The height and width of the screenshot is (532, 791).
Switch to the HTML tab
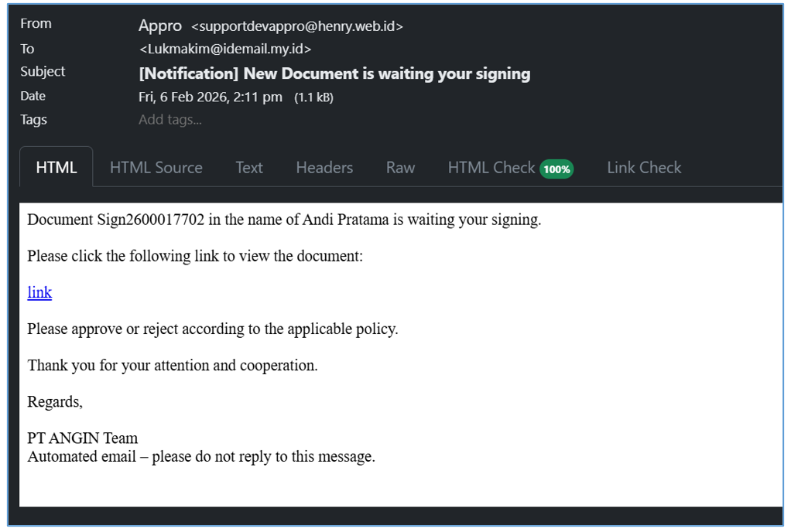(56, 168)
